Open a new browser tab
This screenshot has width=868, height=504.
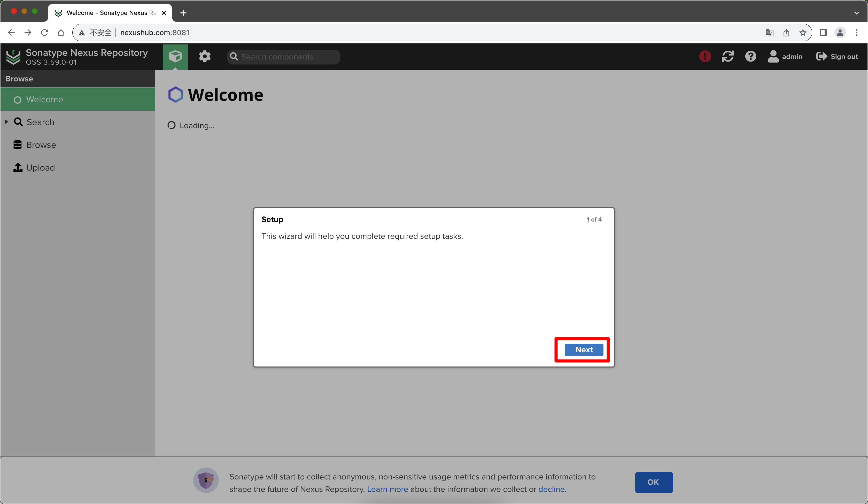click(184, 13)
